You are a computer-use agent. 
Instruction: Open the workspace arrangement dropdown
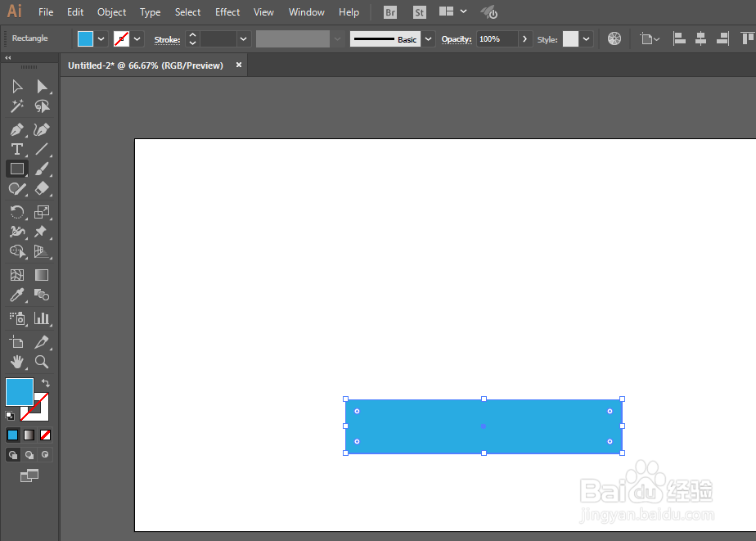click(463, 11)
